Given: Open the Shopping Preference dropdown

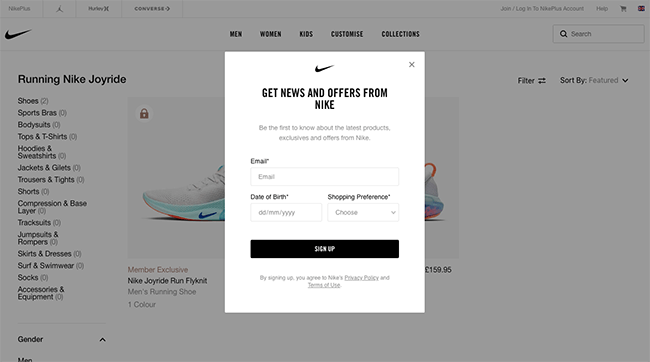Looking at the screenshot, I should click(x=363, y=212).
